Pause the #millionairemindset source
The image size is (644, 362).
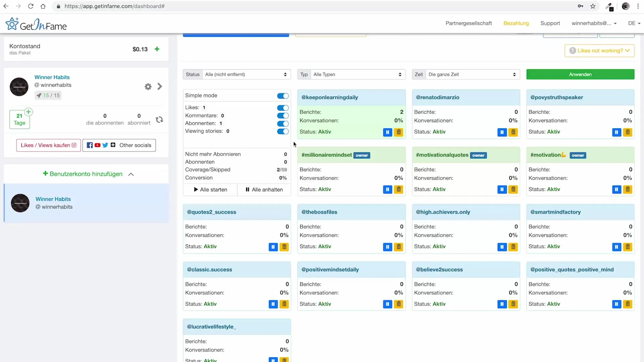pyautogui.click(x=387, y=189)
